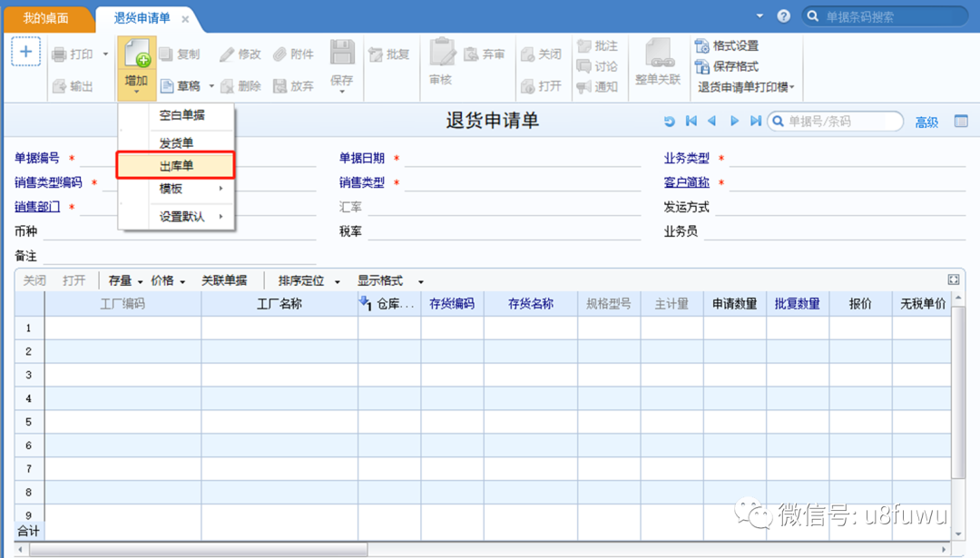Go to the previous document record
Screen dimensions: 980x558
[x=712, y=121]
